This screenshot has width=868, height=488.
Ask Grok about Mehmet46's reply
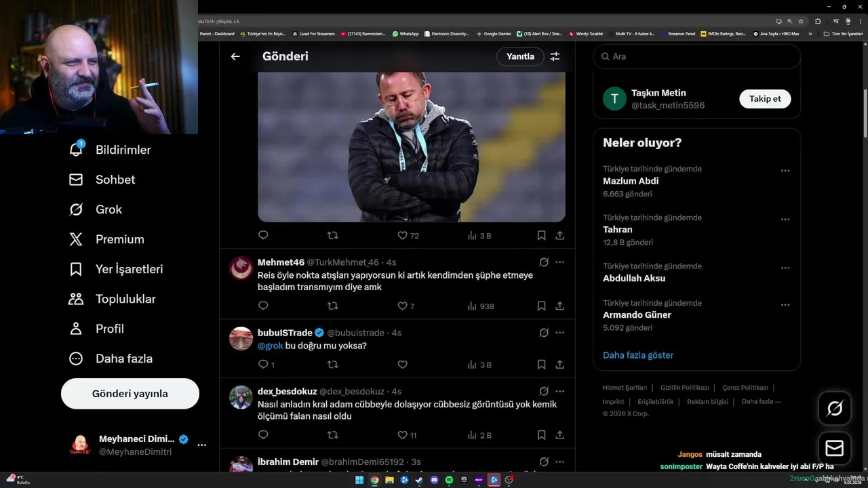point(544,262)
